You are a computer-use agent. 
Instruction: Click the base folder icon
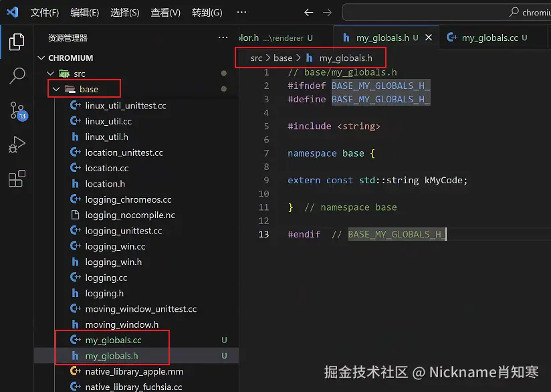pyautogui.click(x=70, y=89)
